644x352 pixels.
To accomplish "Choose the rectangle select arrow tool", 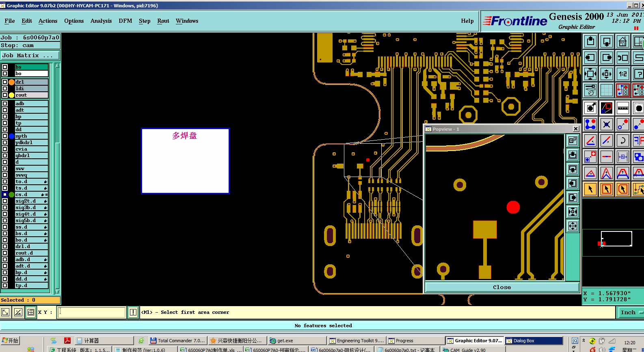I will 607,189.
